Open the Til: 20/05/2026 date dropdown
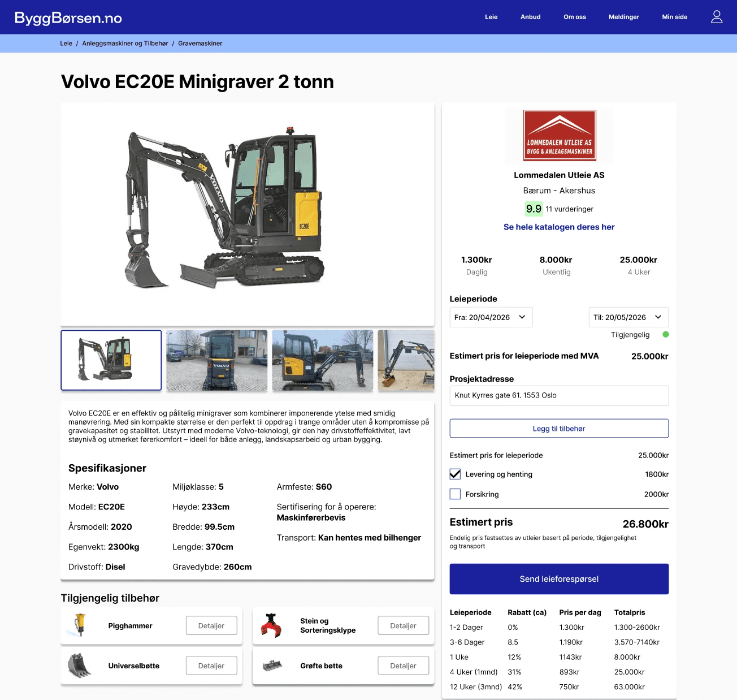Screen dimensions: 737x700 [x=628, y=317]
